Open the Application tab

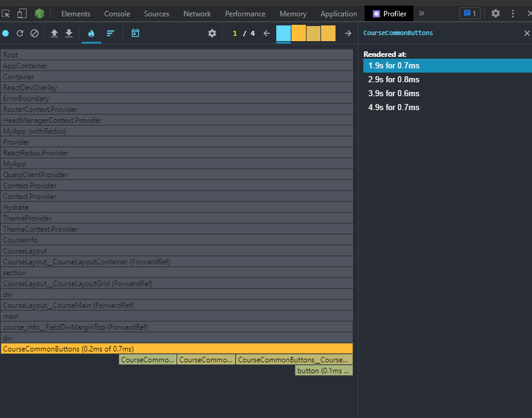[x=339, y=14]
